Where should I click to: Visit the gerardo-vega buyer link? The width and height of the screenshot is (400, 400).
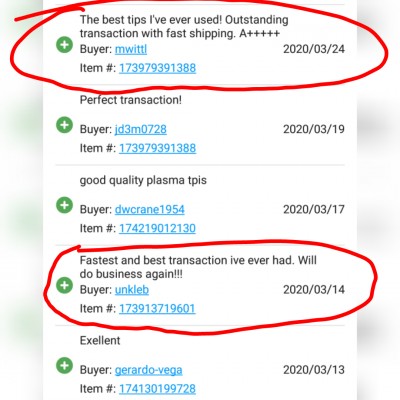(148, 370)
